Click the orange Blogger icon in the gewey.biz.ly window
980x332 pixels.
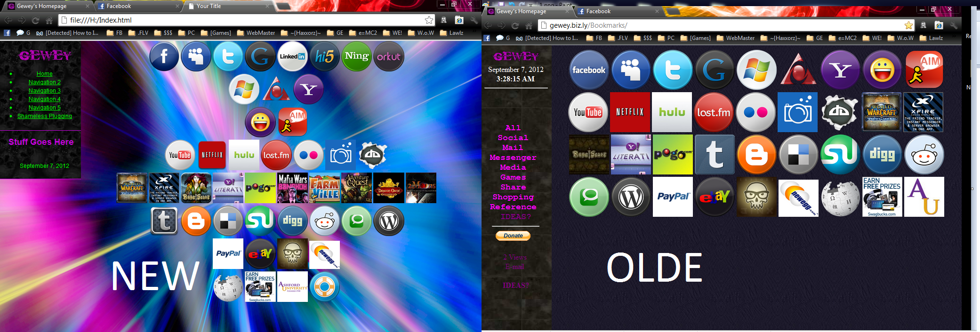tap(756, 154)
